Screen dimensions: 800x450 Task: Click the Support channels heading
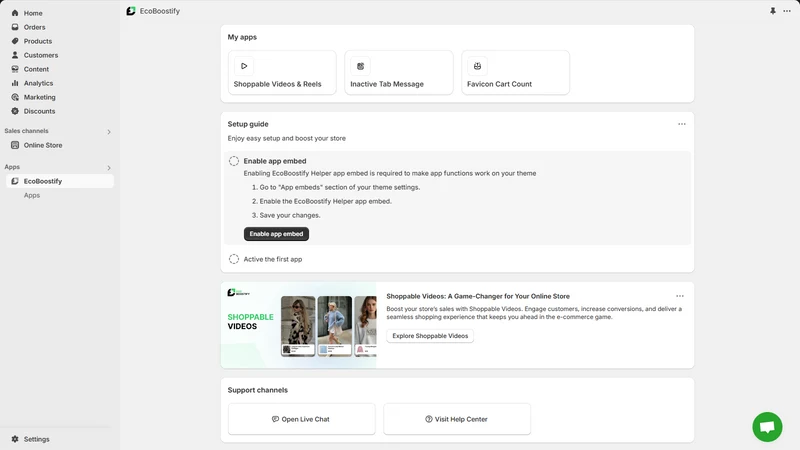coord(258,390)
